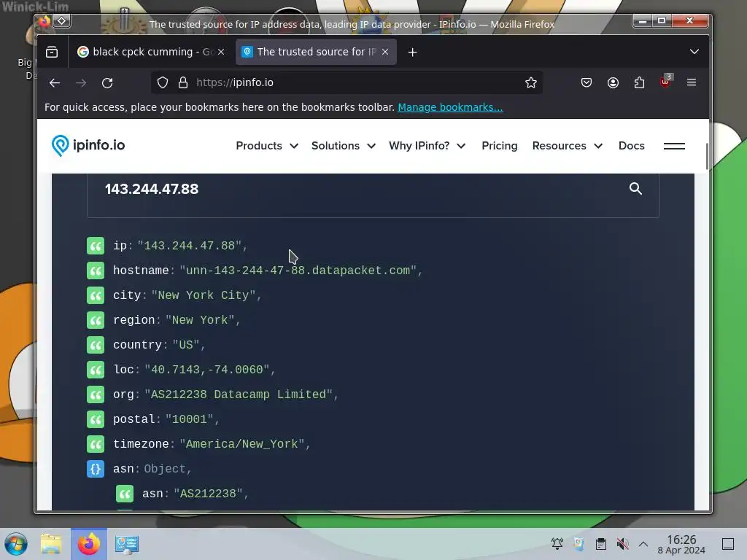Click the page vertical scrollbar
747x560 pixels.
[708, 156]
